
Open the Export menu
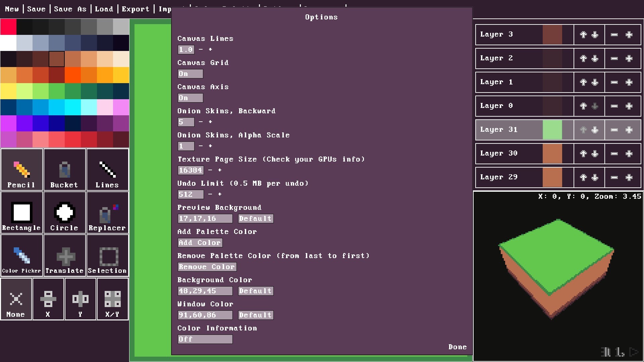(x=136, y=9)
